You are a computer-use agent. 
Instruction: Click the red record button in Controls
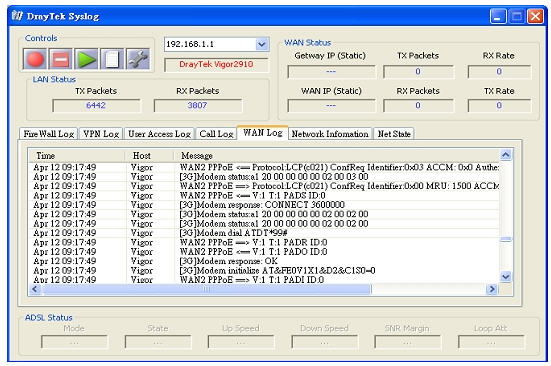[x=35, y=59]
